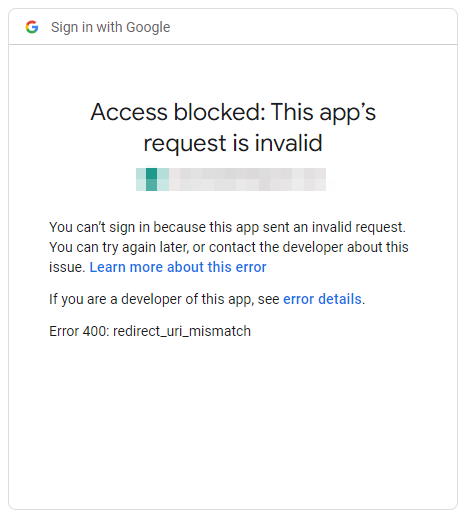This screenshot has height=516, width=461.
Task: Open the error details link
Action: (322, 299)
